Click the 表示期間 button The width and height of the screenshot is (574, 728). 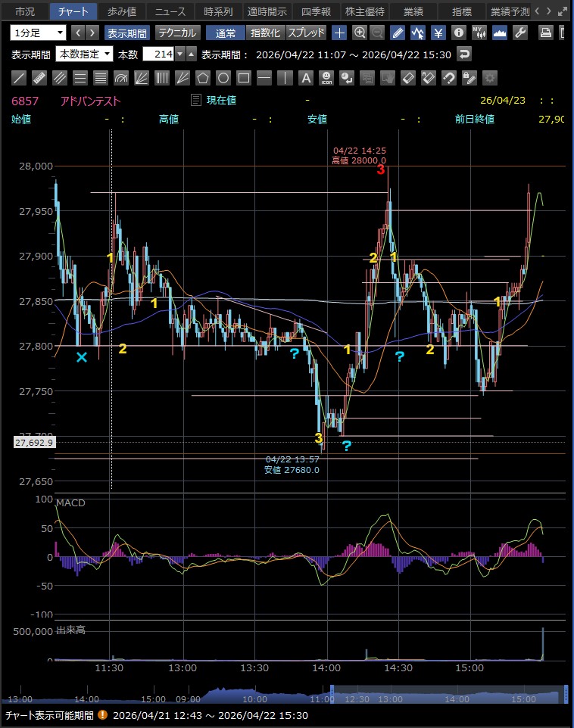click(127, 33)
